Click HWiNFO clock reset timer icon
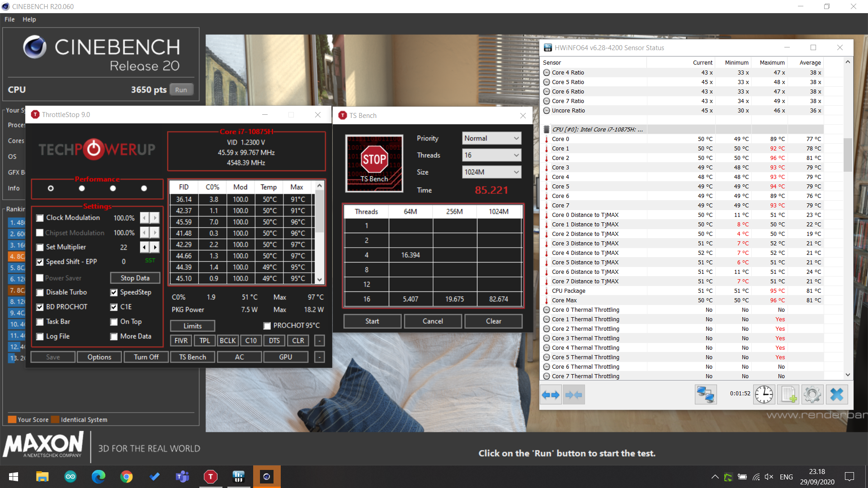Viewport: 868px width, 488px height. pos(764,394)
